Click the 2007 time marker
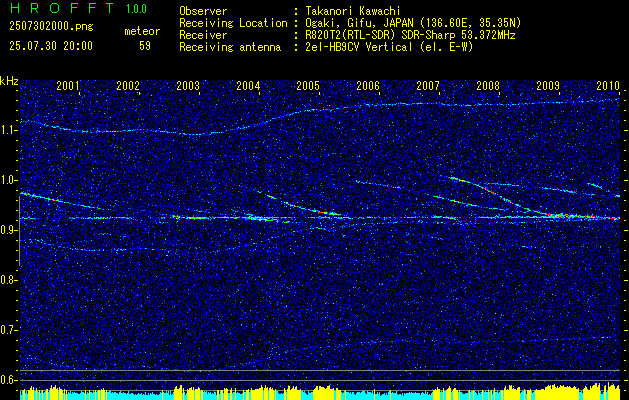This screenshot has width=629, height=400. pos(428,85)
